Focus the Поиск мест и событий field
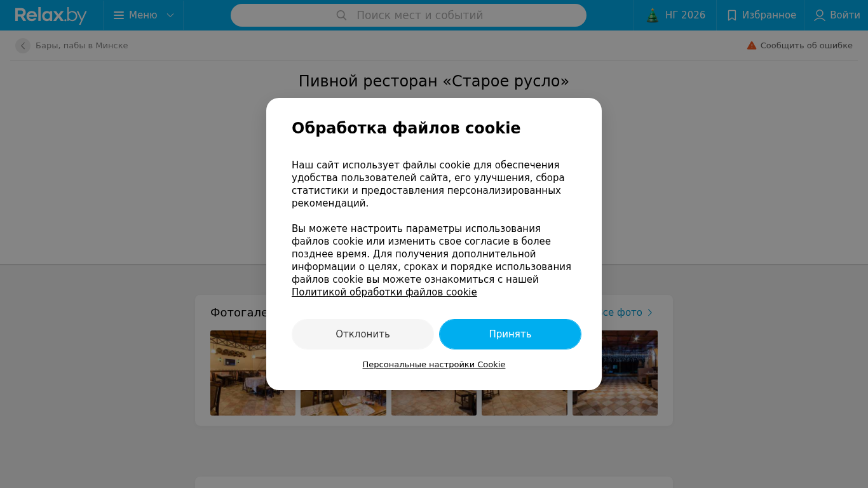 [x=409, y=15]
